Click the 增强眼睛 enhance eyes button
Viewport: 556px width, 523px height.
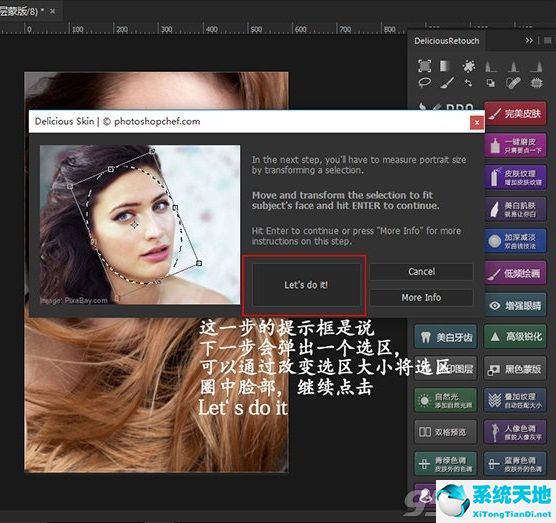(515, 305)
